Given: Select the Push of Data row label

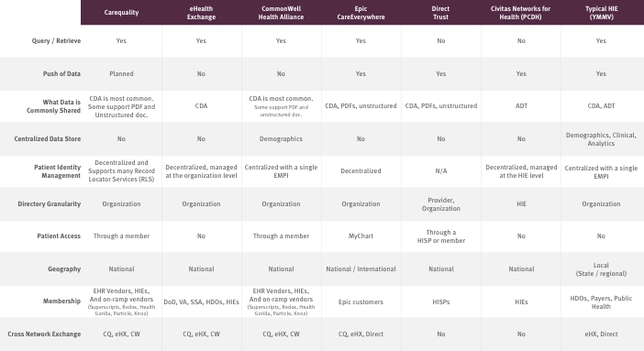Looking at the screenshot, I should [61, 73].
